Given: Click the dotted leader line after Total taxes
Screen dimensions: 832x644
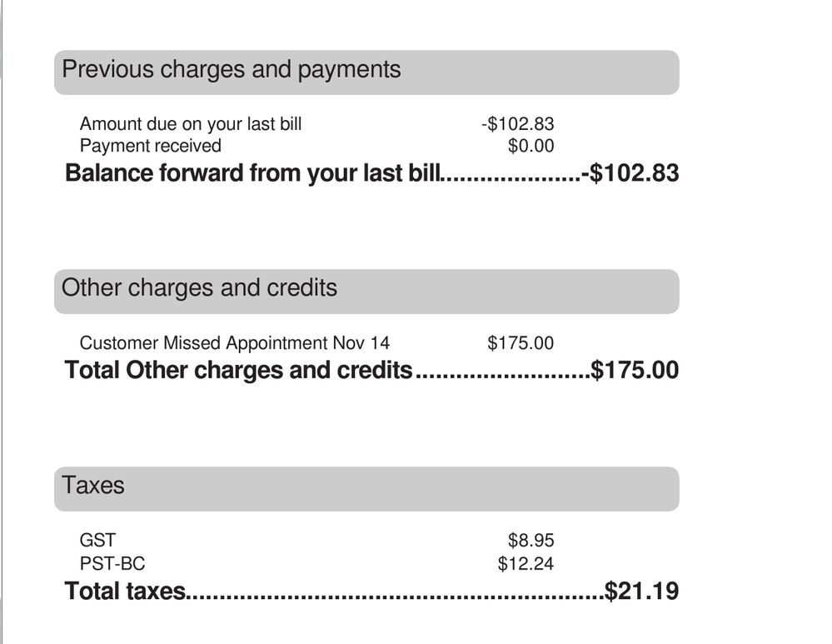Looking at the screenshot, I should tap(396, 595).
